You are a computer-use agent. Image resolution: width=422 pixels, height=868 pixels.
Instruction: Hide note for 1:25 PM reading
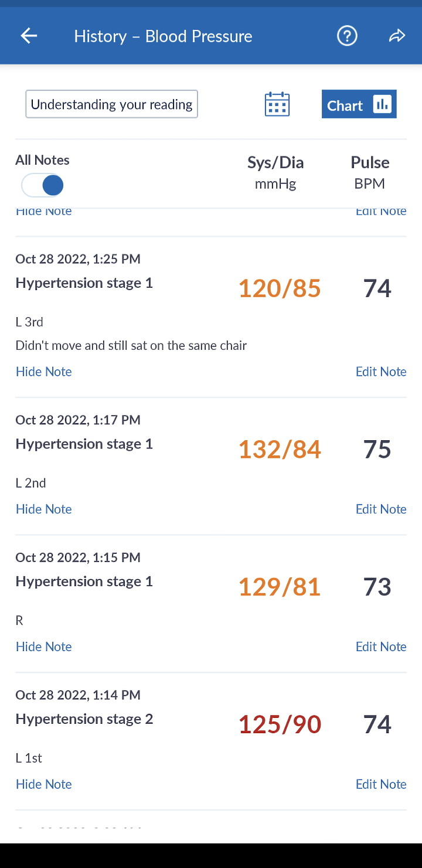click(x=44, y=372)
